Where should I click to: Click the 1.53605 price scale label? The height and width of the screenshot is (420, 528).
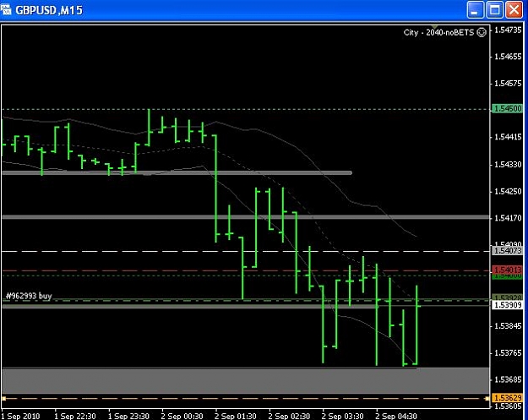[508, 406]
